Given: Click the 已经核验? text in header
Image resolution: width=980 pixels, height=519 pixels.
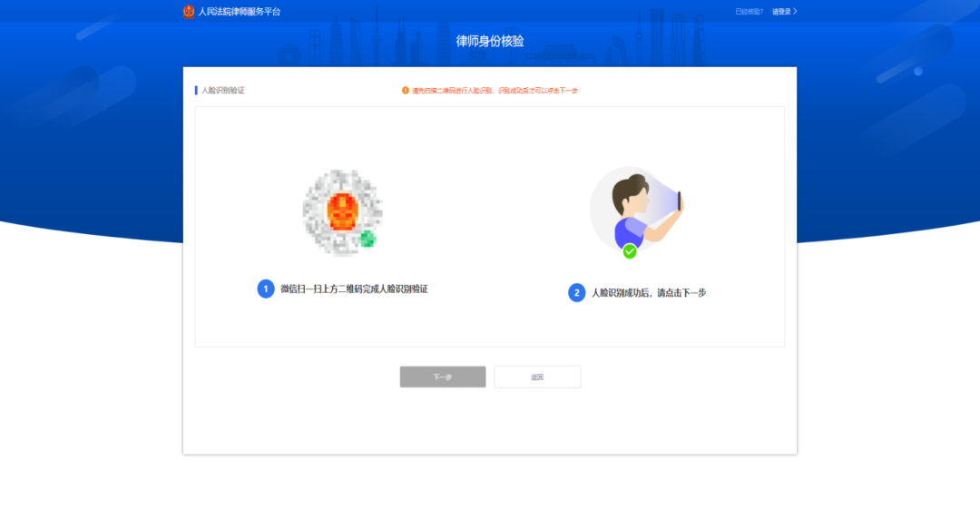Looking at the screenshot, I should pos(749,11).
